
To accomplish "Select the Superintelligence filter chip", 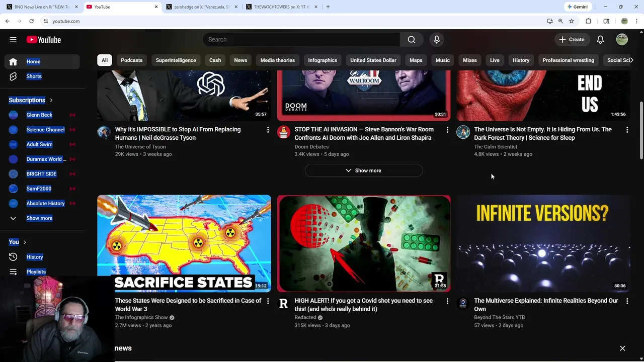I will click(x=176, y=60).
